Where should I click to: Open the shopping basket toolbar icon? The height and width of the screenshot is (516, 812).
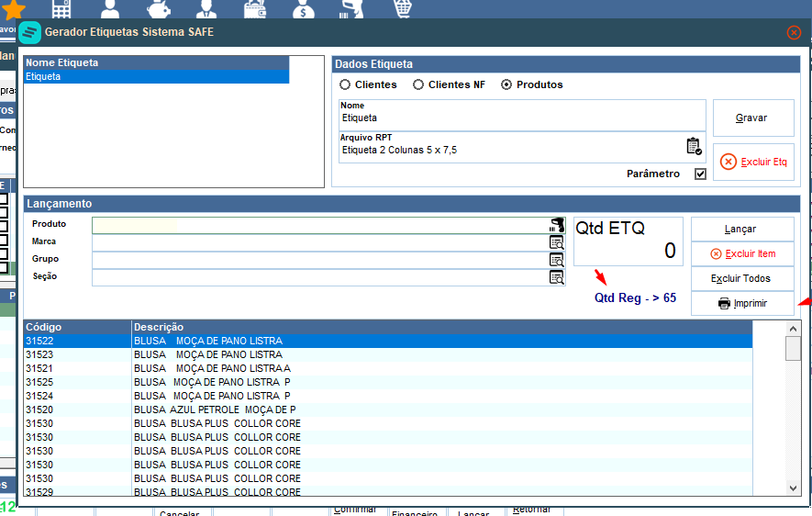point(403,9)
